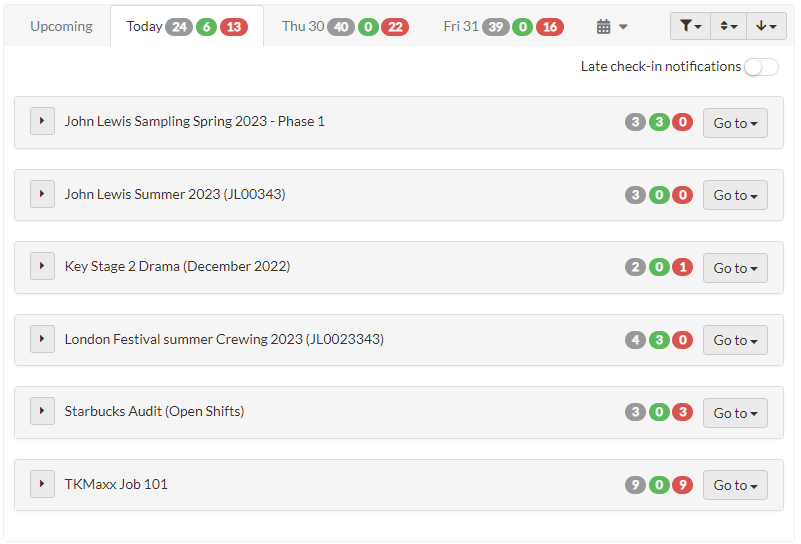This screenshot has width=801, height=544.
Task: Click Late check-in notifications label
Action: pos(661,66)
